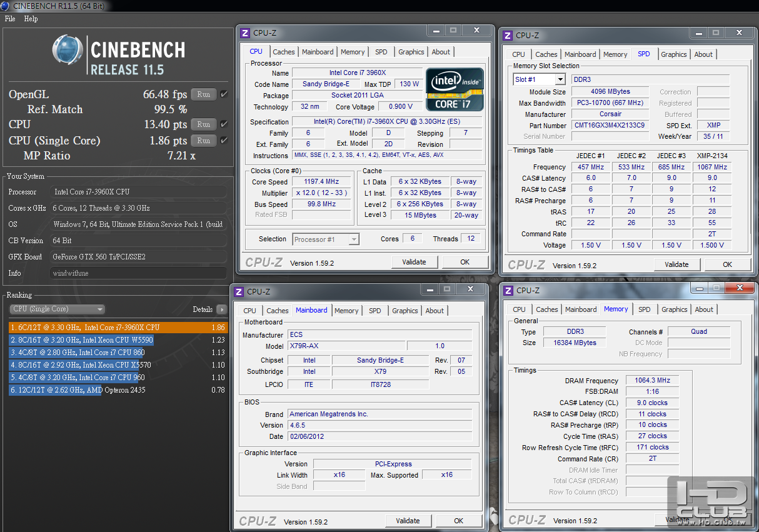The image size is (759, 532).
Task: Click the Z icon of the CPU-Z Mainboard window
Action: [239, 292]
